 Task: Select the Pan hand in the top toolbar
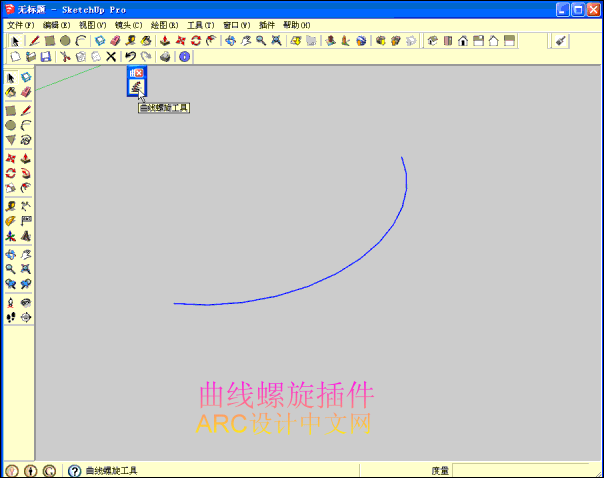tap(246, 41)
